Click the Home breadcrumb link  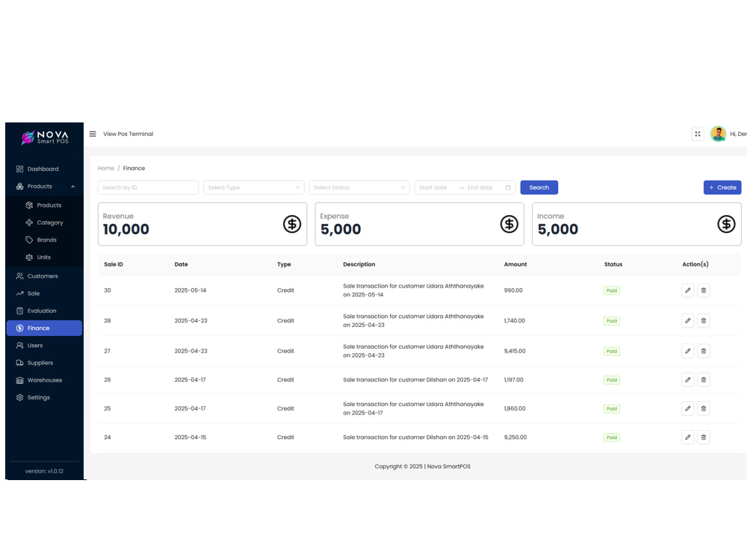point(106,168)
